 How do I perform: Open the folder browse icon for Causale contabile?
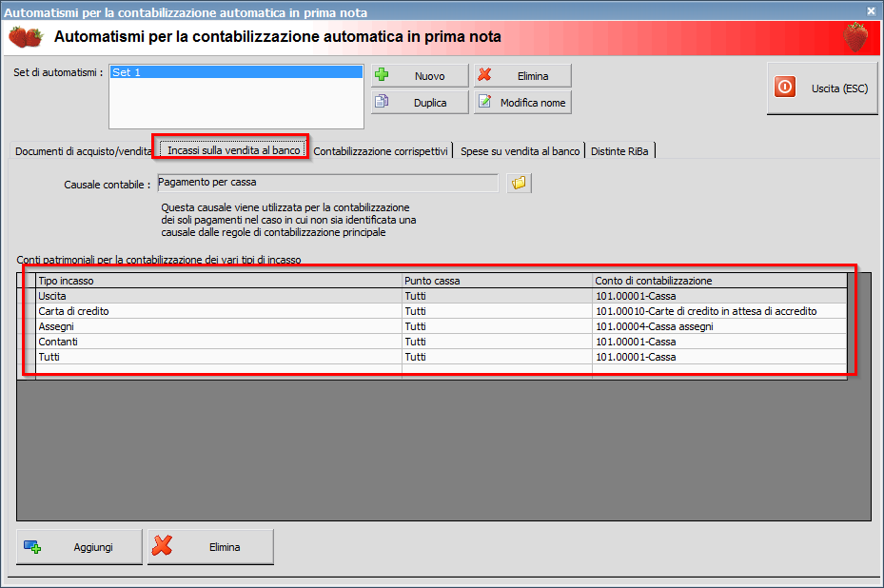tap(519, 183)
